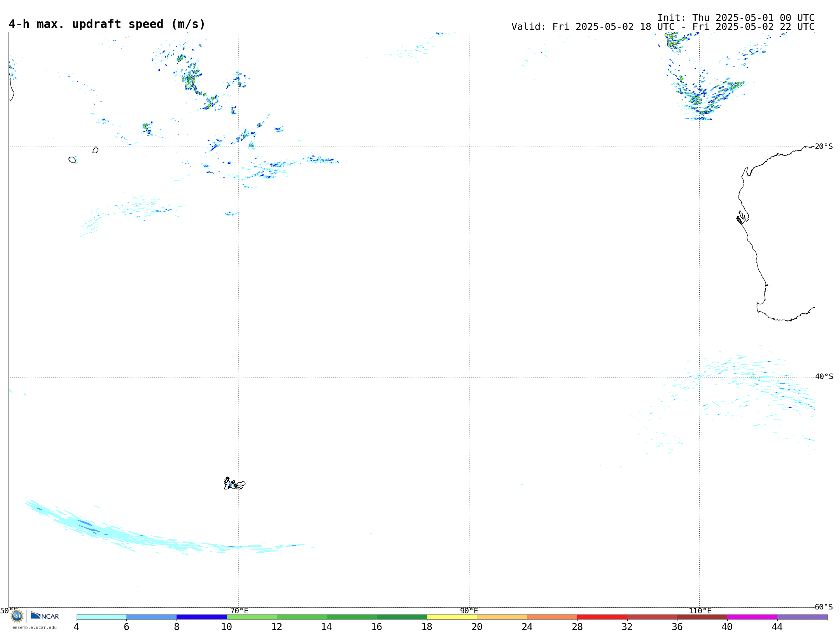The height and width of the screenshot is (632, 840).
Task: Click the colorbar tick label 16
Action: point(377,627)
